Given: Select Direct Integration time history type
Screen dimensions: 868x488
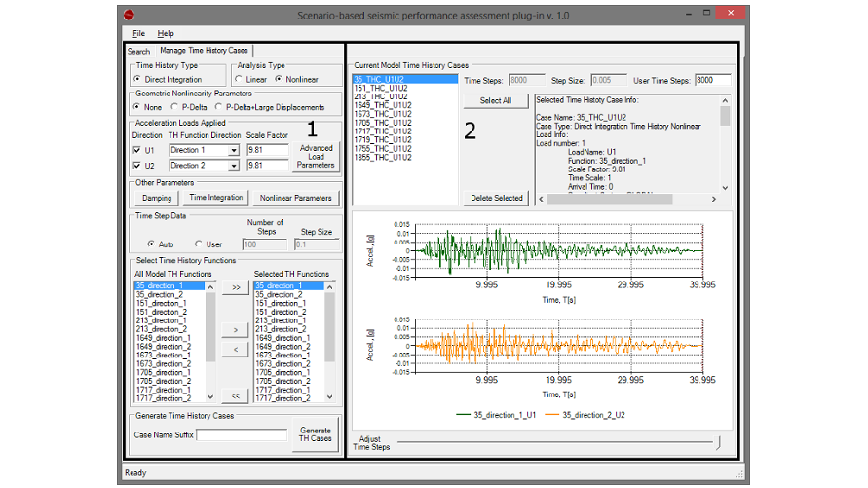Looking at the screenshot, I should (x=168, y=79).
